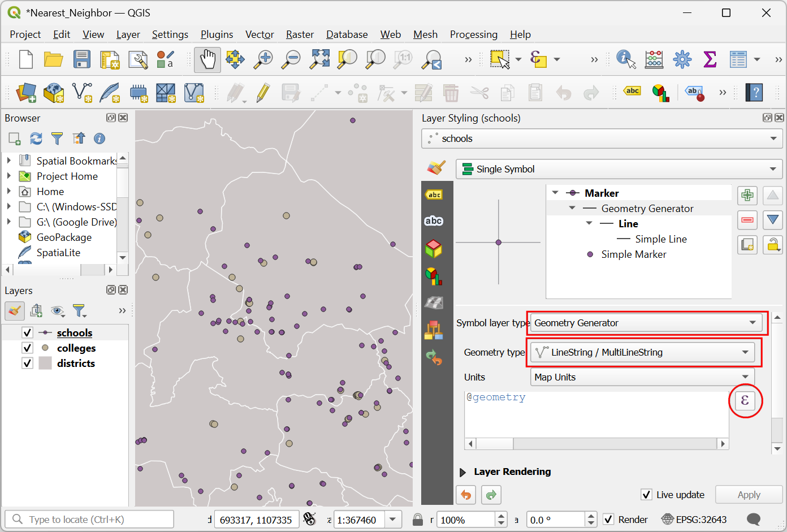
Task: Expand the Layer Rendering section
Action: (463, 472)
